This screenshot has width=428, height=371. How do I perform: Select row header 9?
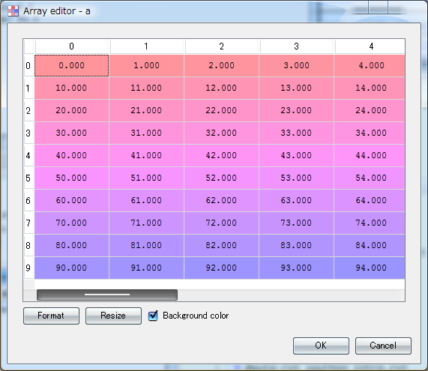click(x=29, y=268)
